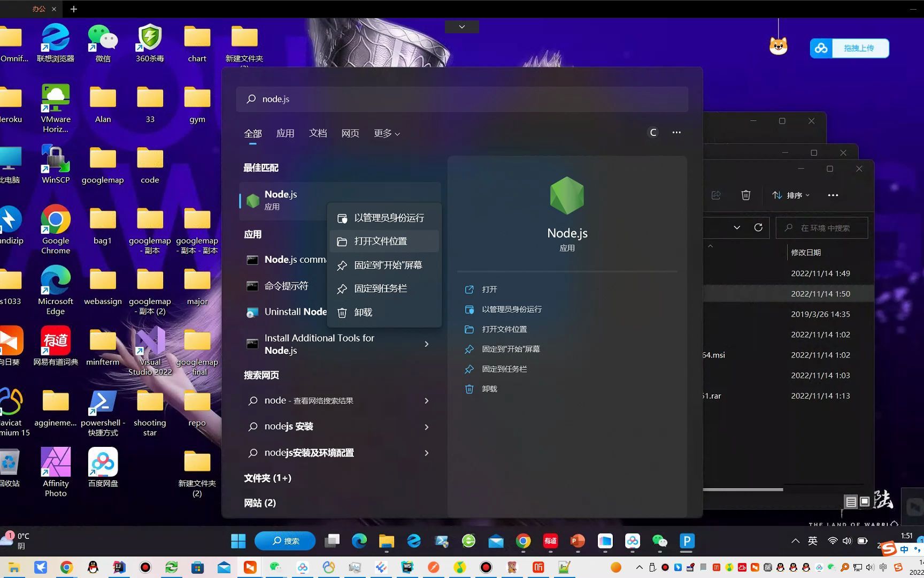The image size is (924, 578).
Task: Expand 'nodejs 安装' web result arrow
Action: click(426, 427)
